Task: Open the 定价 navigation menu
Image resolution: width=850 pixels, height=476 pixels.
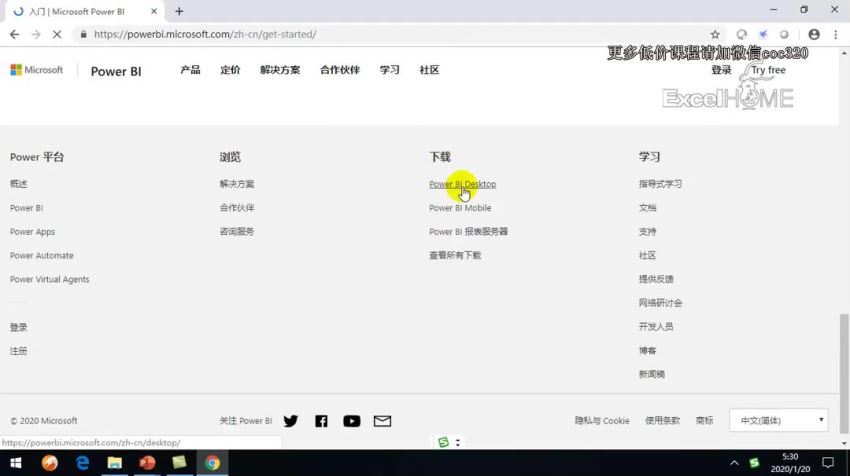Action: (230, 70)
